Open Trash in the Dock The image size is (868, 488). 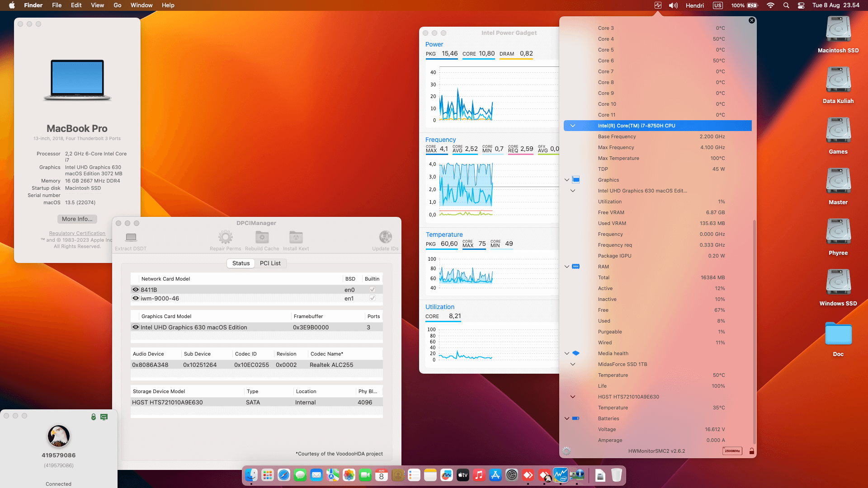617,475
